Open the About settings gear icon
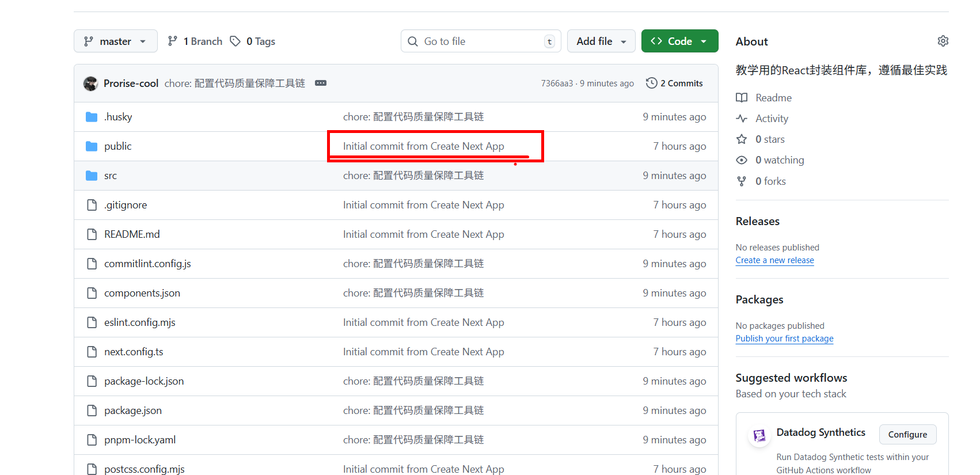The height and width of the screenshot is (475, 980). click(943, 41)
